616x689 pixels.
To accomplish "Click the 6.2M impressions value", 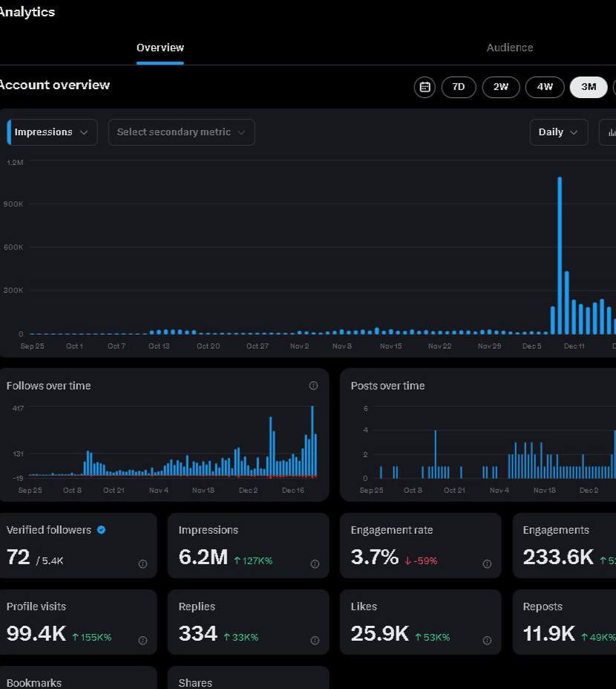I will [203, 557].
